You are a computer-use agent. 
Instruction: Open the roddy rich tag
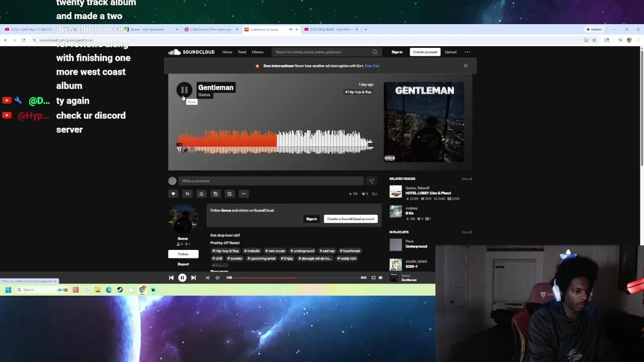pyautogui.click(x=346, y=258)
